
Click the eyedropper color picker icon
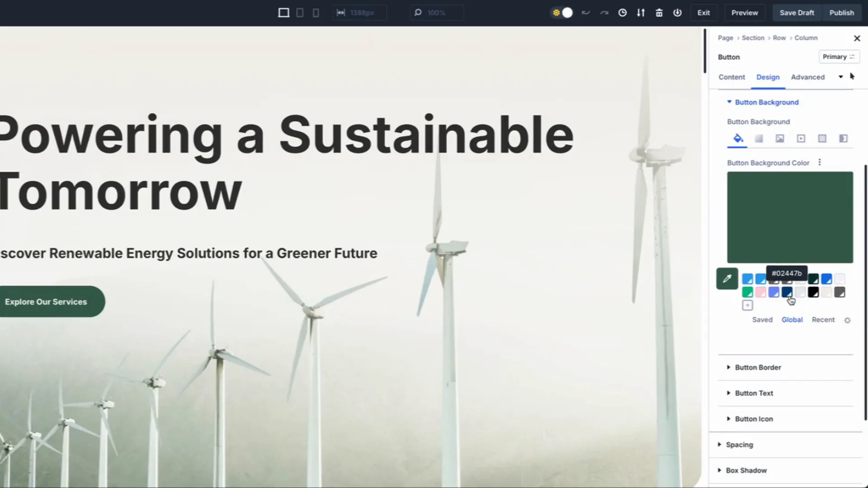[x=727, y=279]
